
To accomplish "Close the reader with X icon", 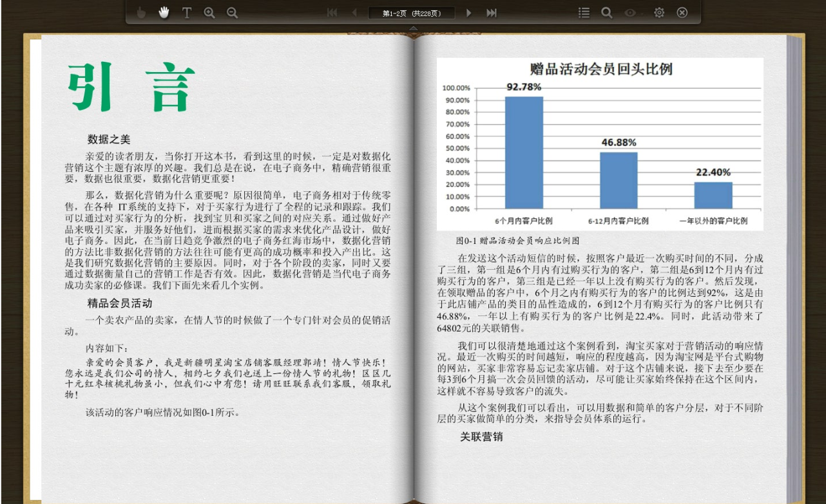I will tap(682, 12).
